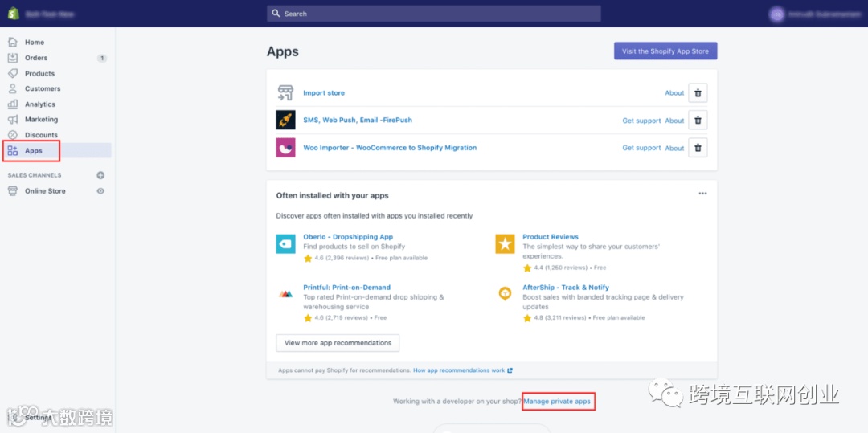
Task: Click the Customers person icon
Action: (13, 88)
